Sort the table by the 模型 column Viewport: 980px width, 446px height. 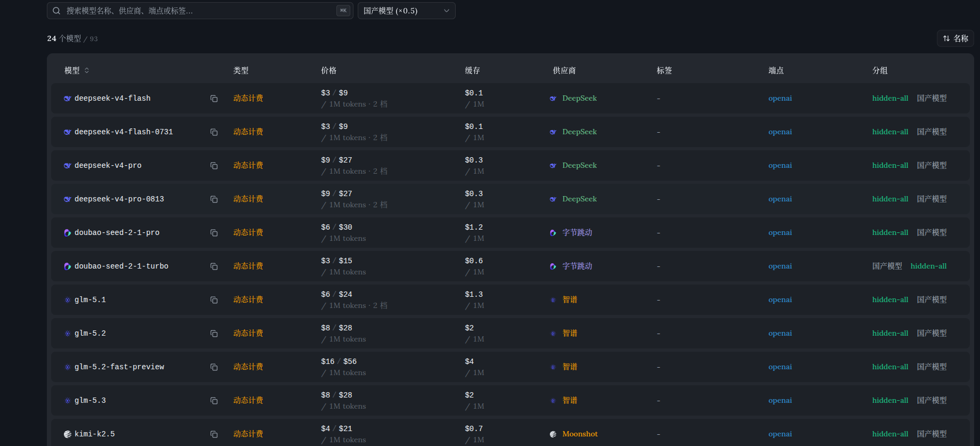click(x=77, y=70)
